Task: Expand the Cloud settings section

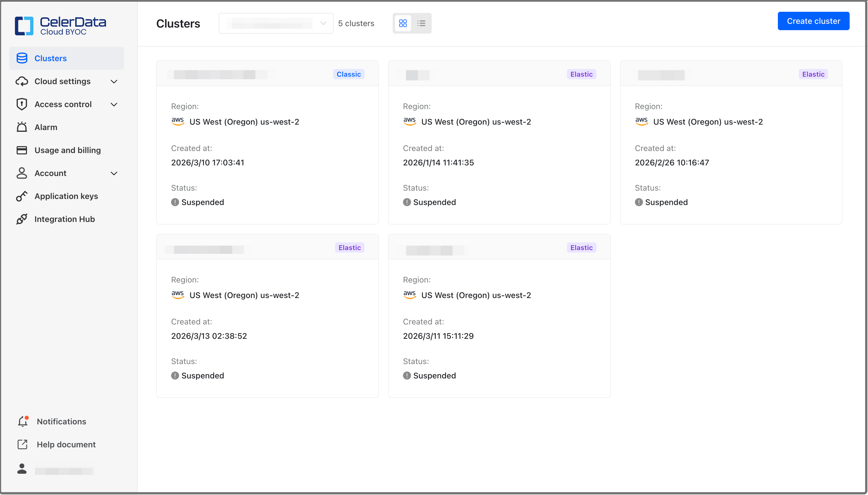Action: [x=114, y=82]
